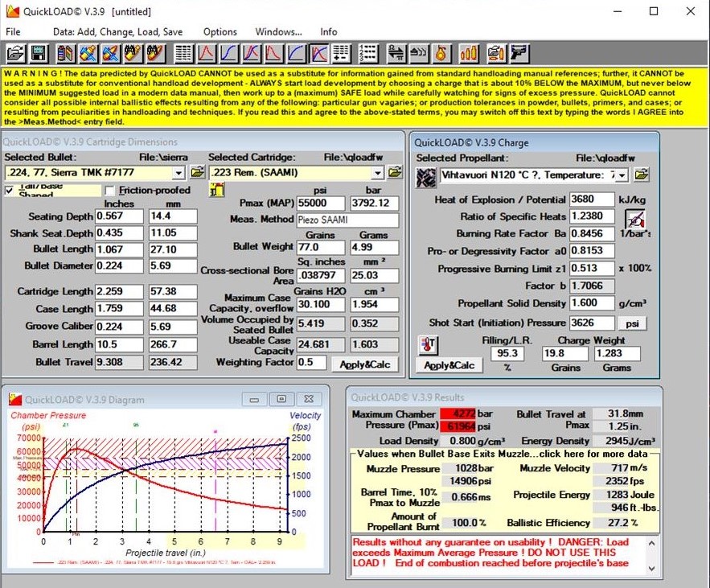Click the Filling/L.R. percent field

507,353
